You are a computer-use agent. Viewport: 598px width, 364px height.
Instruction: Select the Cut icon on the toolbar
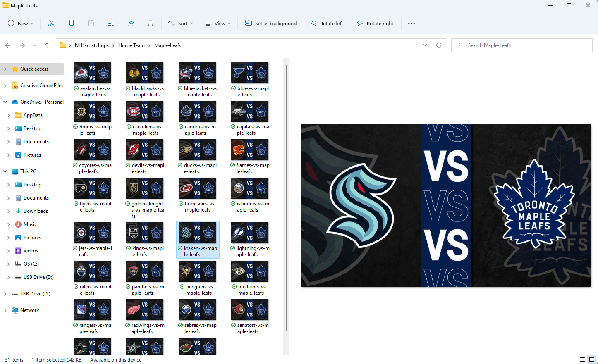(x=51, y=23)
